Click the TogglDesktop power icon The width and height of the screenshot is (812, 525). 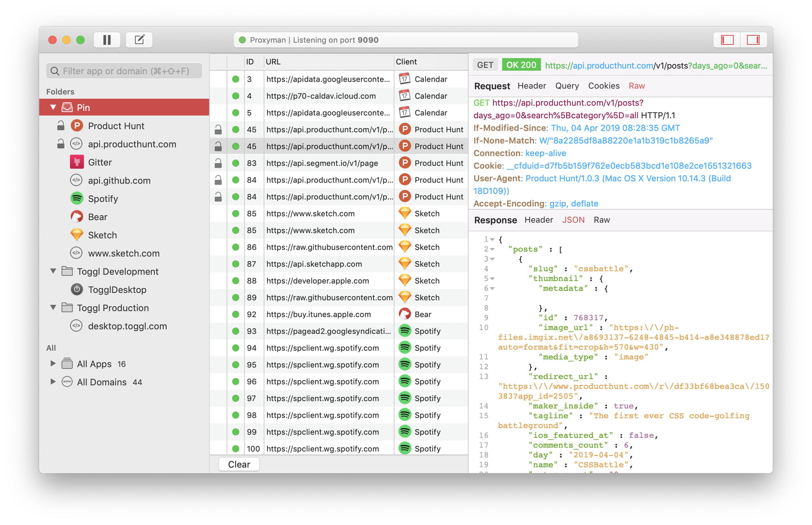click(77, 290)
